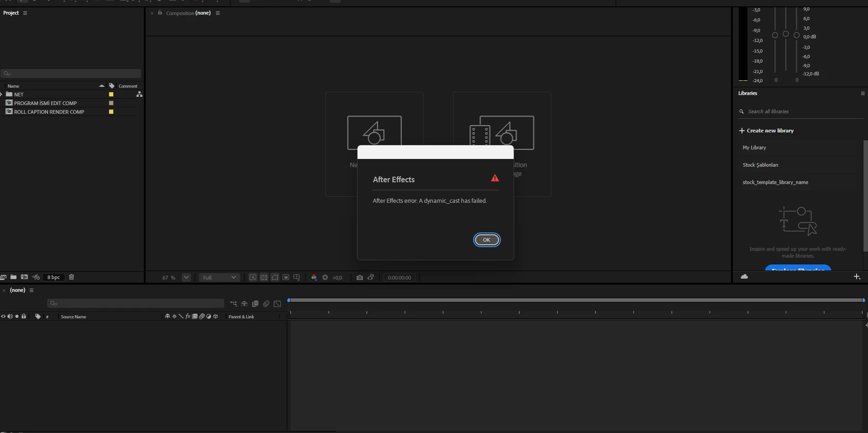
Task: Click the Interpret Footage icon
Action: [x=3, y=277]
